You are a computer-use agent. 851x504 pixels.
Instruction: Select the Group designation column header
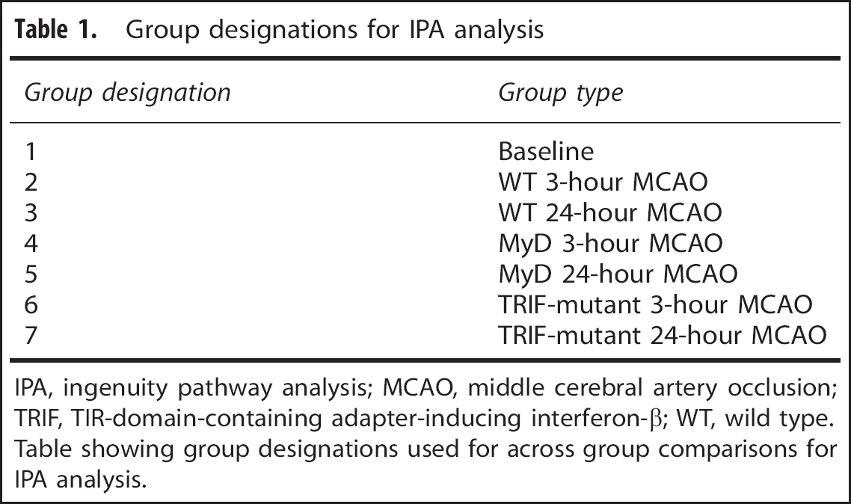(128, 93)
